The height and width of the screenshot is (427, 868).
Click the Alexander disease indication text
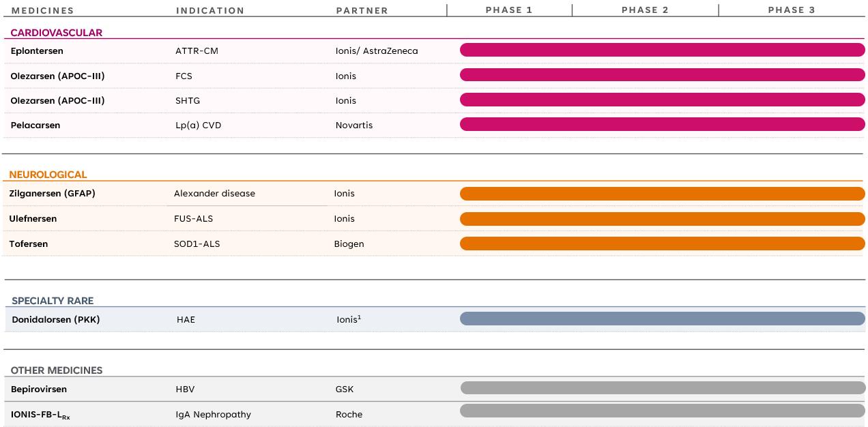pos(214,194)
